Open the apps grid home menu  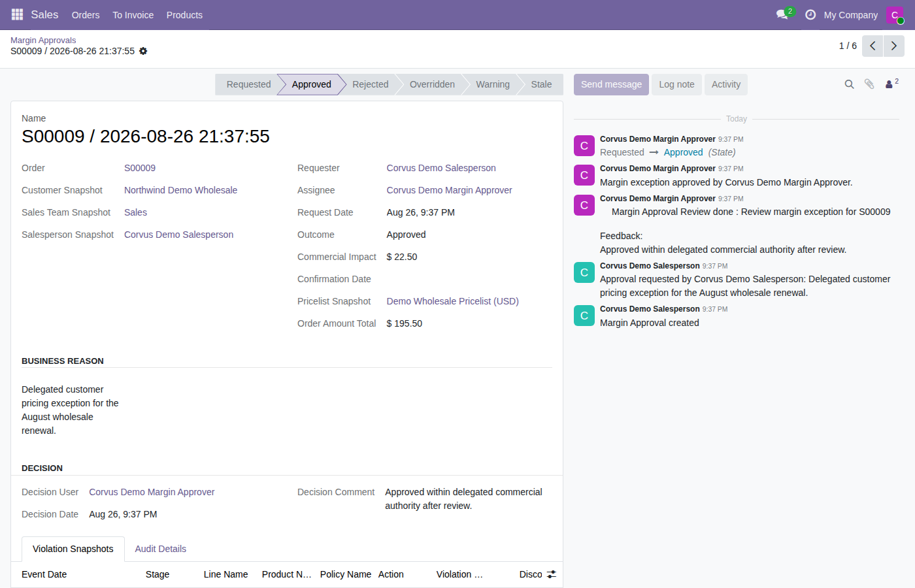point(17,14)
